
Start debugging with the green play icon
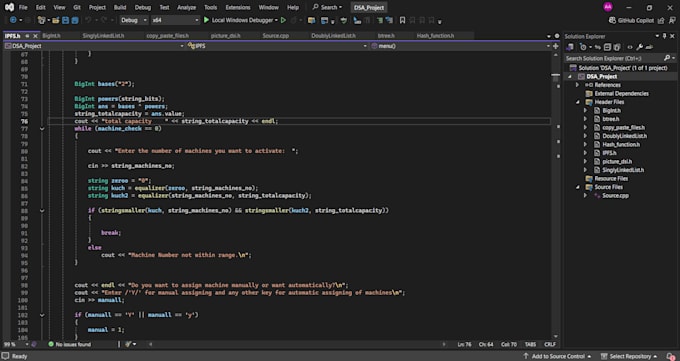(x=206, y=20)
